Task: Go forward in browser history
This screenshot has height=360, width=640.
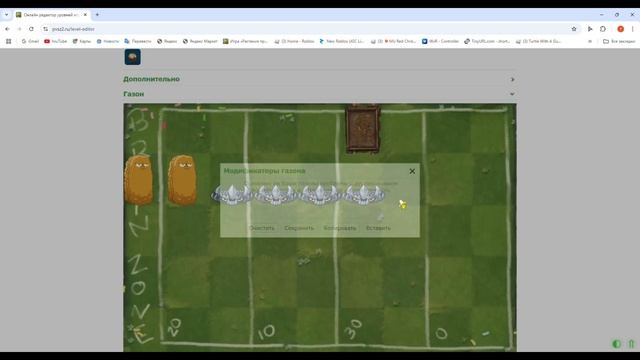Action: tap(19, 29)
